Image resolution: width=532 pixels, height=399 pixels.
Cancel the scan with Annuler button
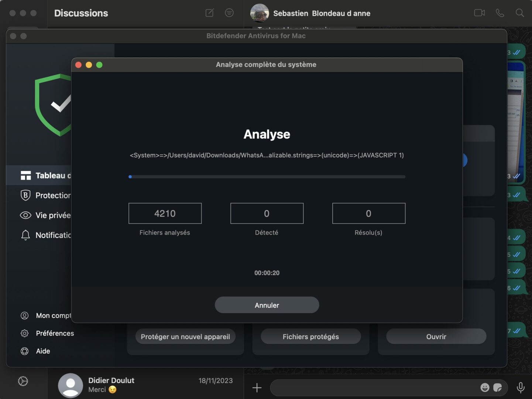[x=267, y=305]
